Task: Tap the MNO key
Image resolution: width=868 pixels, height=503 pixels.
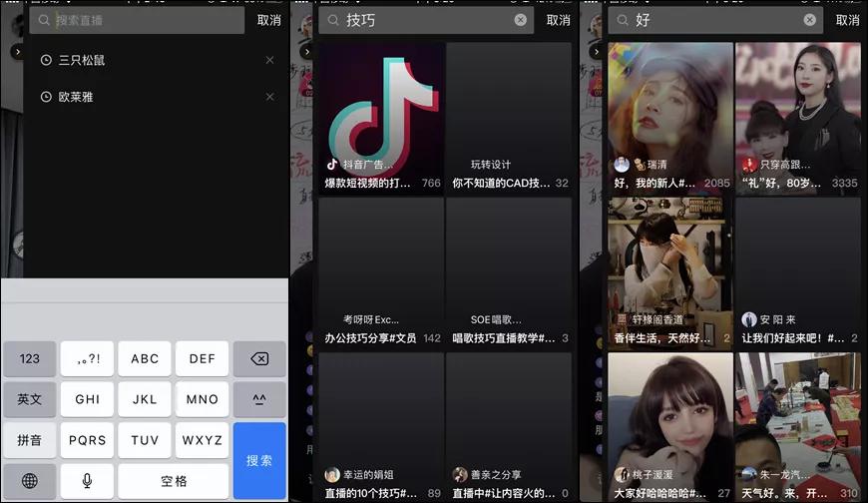Action: (x=203, y=399)
